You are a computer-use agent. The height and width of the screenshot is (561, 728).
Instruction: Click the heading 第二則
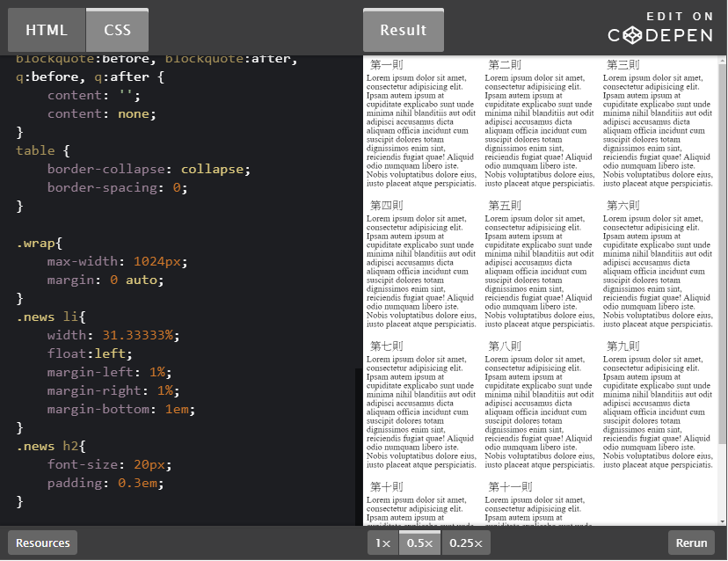(505, 64)
